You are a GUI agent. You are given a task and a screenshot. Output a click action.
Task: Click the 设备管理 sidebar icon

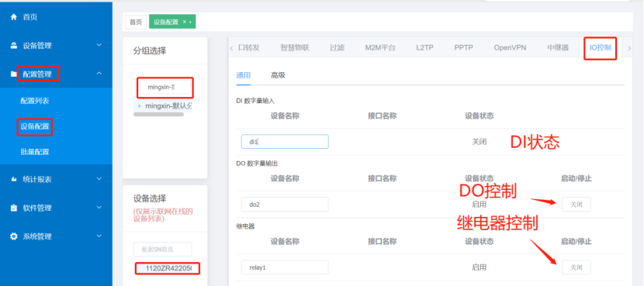(14, 46)
